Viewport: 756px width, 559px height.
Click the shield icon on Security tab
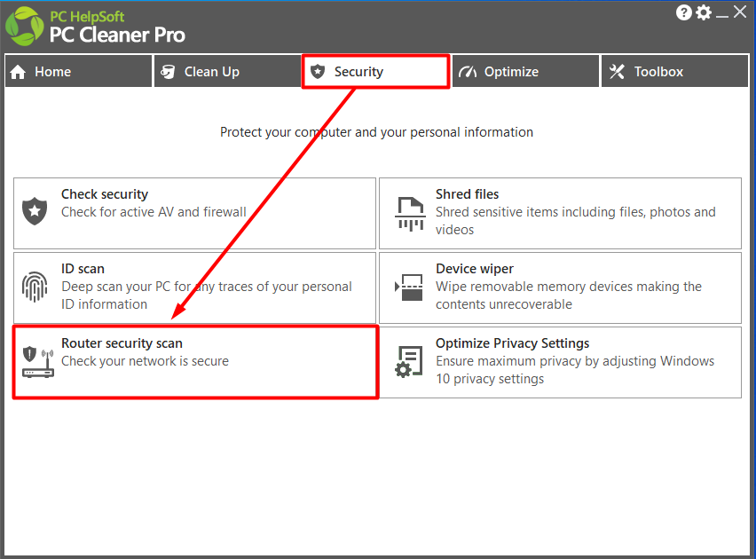(x=318, y=72)
